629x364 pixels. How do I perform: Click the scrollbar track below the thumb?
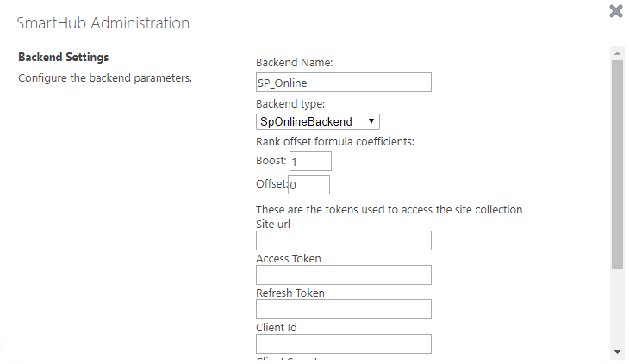tap(616, 310)
